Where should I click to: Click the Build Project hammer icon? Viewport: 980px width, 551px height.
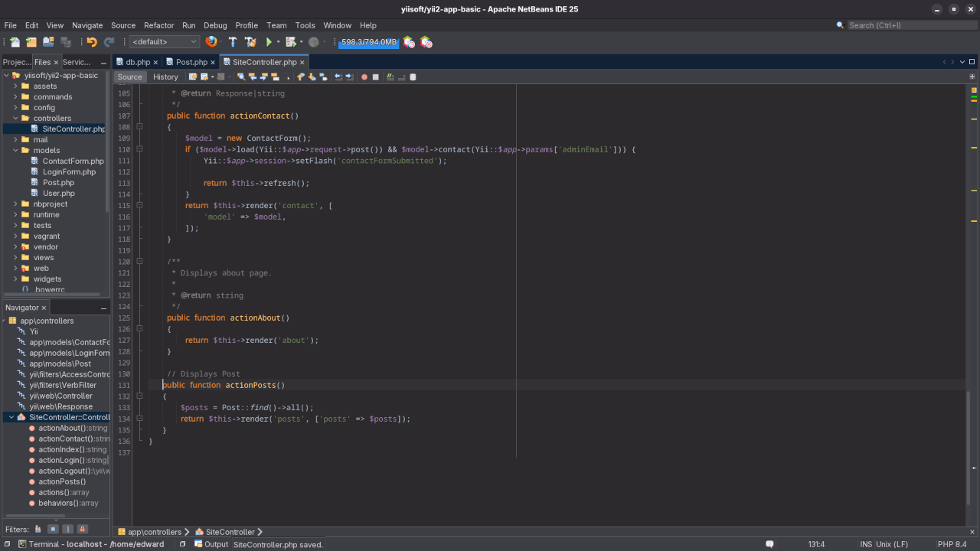click(x=233, y=42)
